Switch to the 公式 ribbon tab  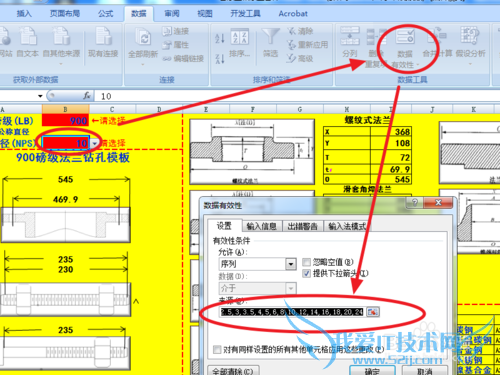coord(105,14)
